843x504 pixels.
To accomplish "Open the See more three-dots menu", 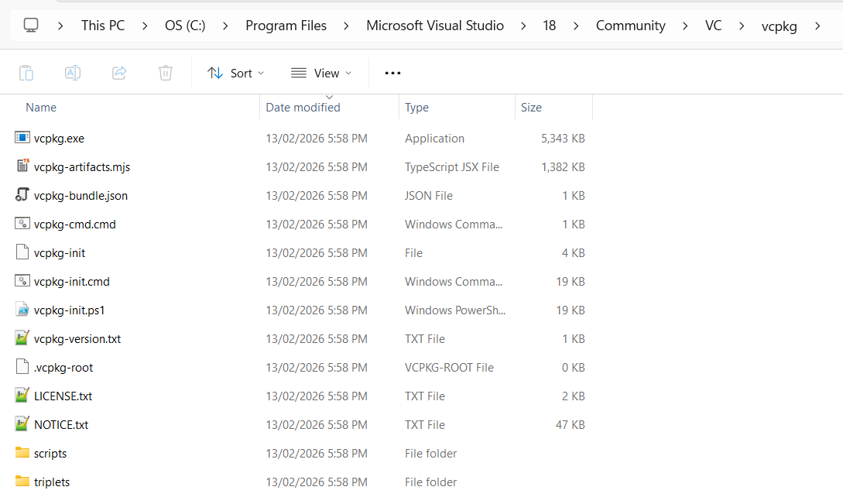I will [x=392, y=73].
